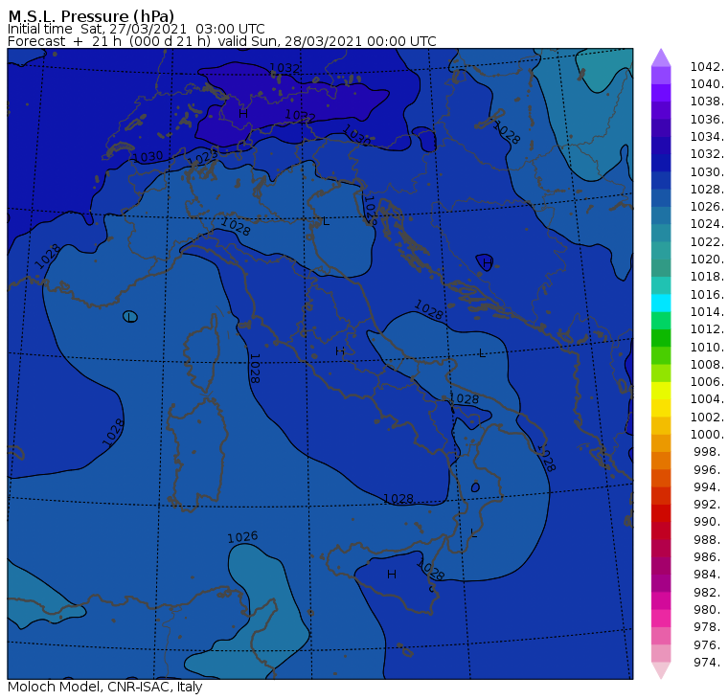Viewport: 728px width, 700px height.
Task: Click the "1036." legend value
Action: (x=707, y=120)
